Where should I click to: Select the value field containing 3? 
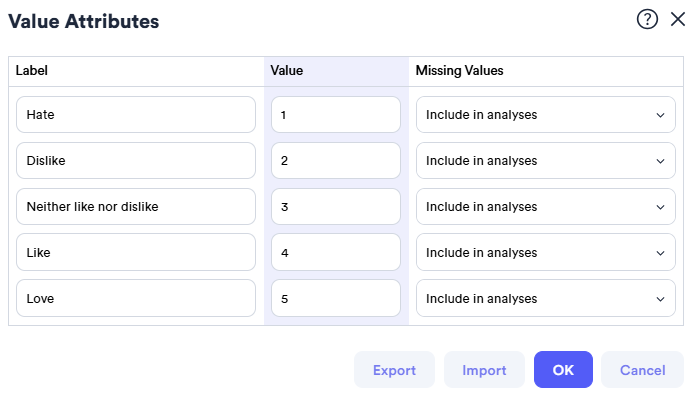coord(336,206)
